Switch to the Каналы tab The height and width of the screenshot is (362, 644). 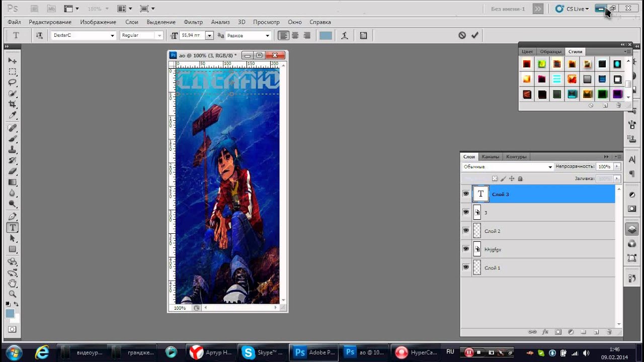(x=491, y=157)
